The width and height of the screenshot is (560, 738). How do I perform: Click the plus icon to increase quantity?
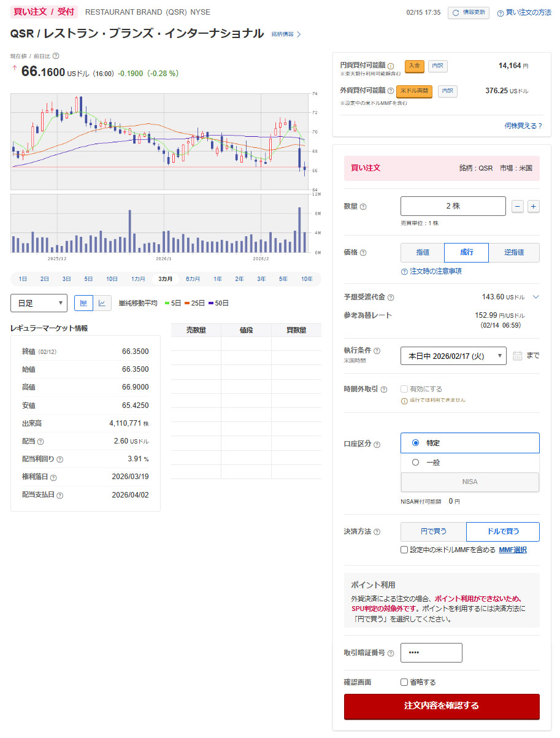coord(534,207)
